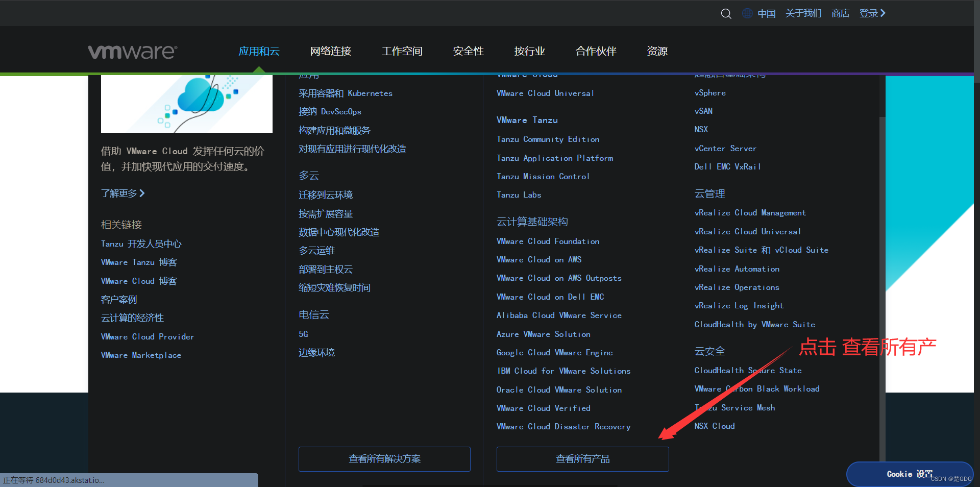980x487 pixels.
Task: Open Tanzu Labs link
Action: point(519,195)
